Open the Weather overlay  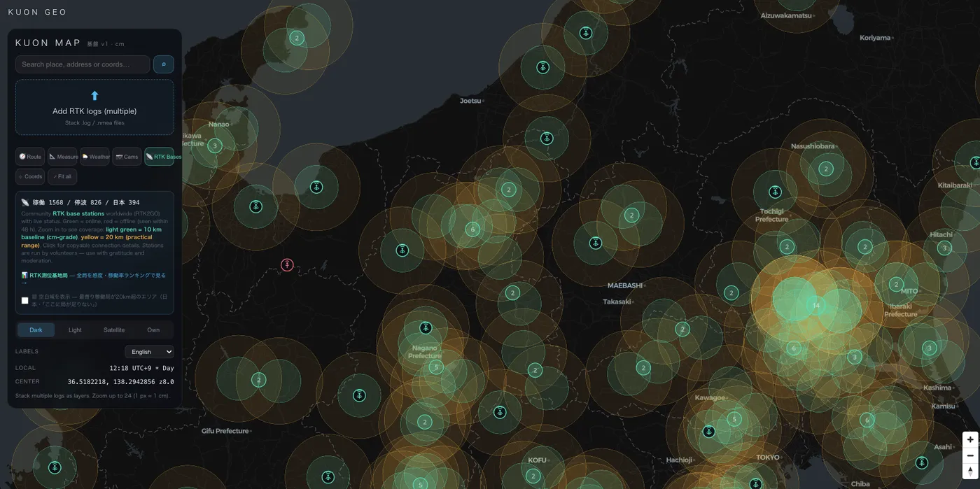coord(95,157)
